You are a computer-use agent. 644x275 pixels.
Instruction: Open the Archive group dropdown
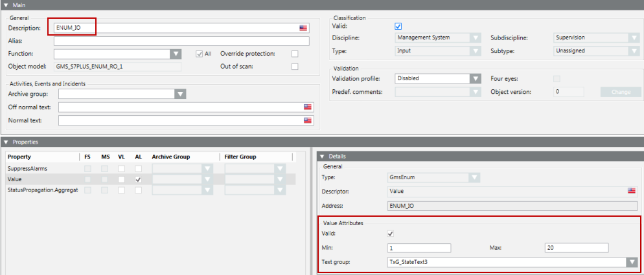point(181,94)
